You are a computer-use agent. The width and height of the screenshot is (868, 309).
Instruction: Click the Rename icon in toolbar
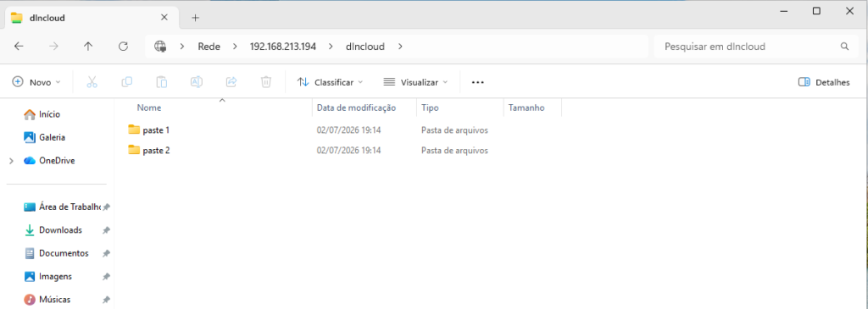coord(197,82)
